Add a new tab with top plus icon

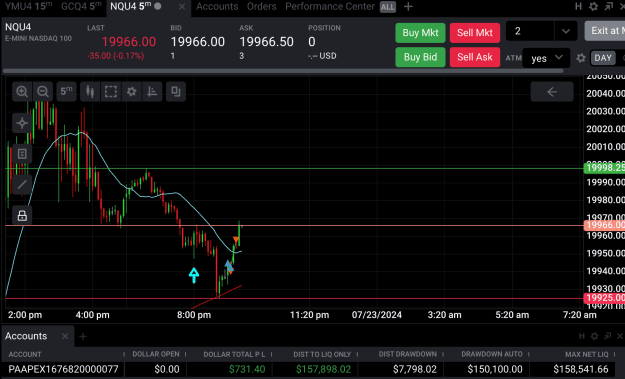pyautogui.click(x=408, y=6)
